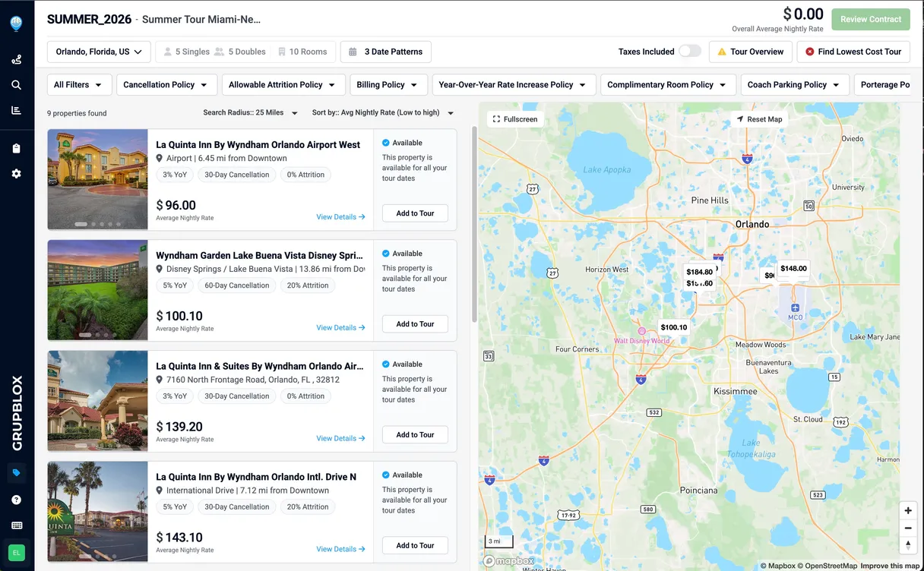This screenshot has height=571, width=924.
Task: Switch the map to Fullscreen
Action: (515, 119)
